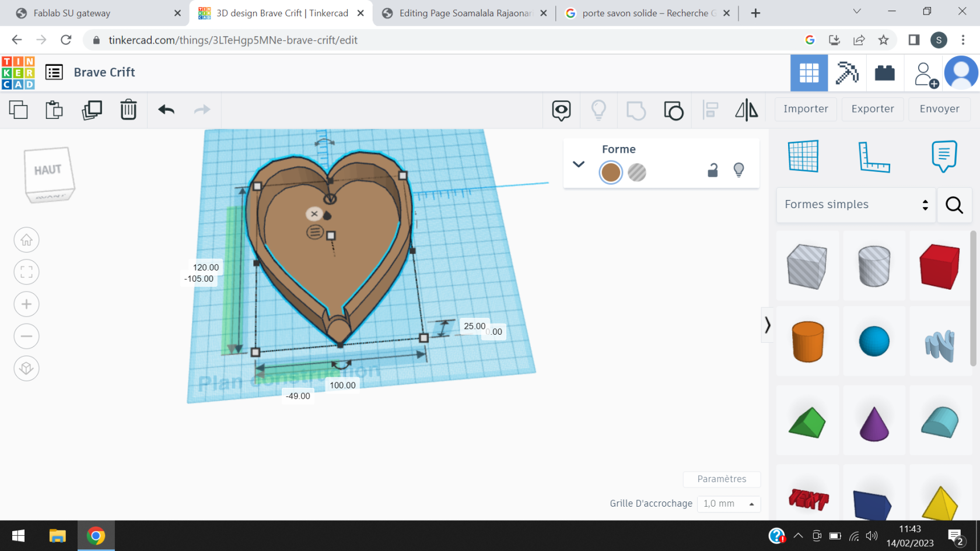Click the Envoyer button
980x551 pixels.
[939, 109]
